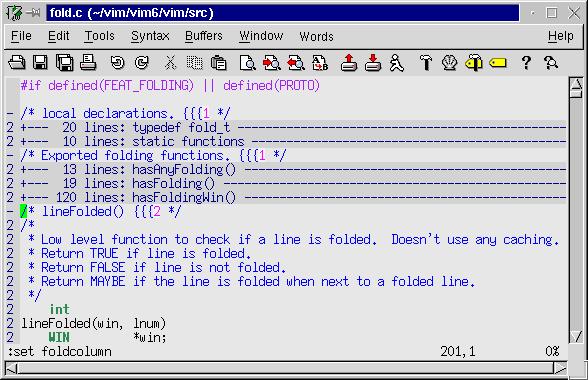Image resolution: width=588 pixels, height=380 pixels.
Task: Collapse fold at lineFolded() minus marker
Action: click(x=10, y=212)
